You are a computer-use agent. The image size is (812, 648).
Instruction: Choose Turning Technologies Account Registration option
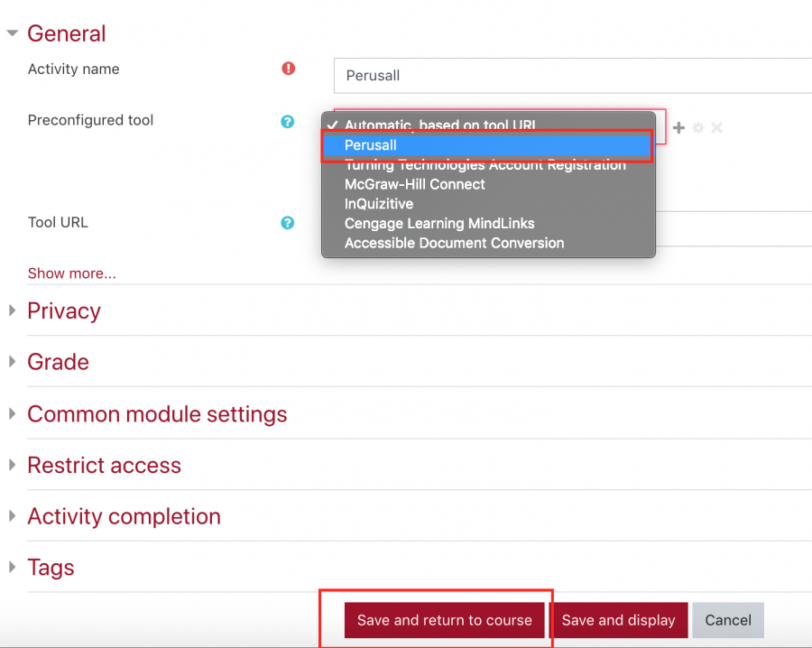point(488,165)
